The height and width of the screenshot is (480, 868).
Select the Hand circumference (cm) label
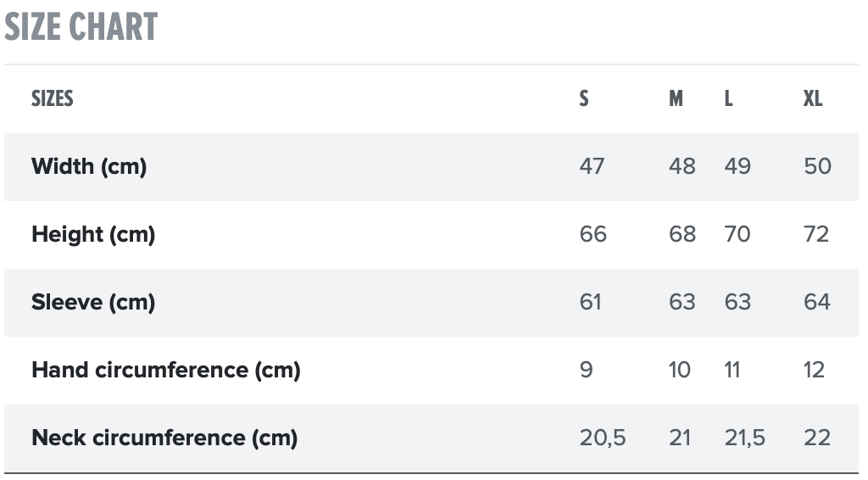166,370
